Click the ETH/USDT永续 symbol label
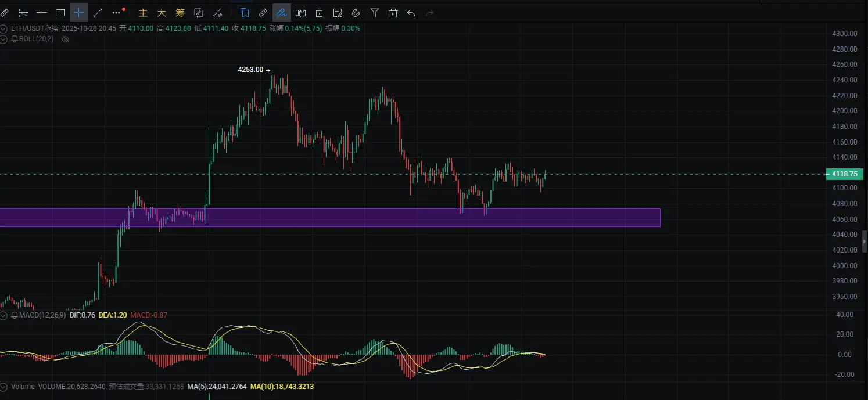This screenshot has height=400, width=868. click(x=35, y=28)
